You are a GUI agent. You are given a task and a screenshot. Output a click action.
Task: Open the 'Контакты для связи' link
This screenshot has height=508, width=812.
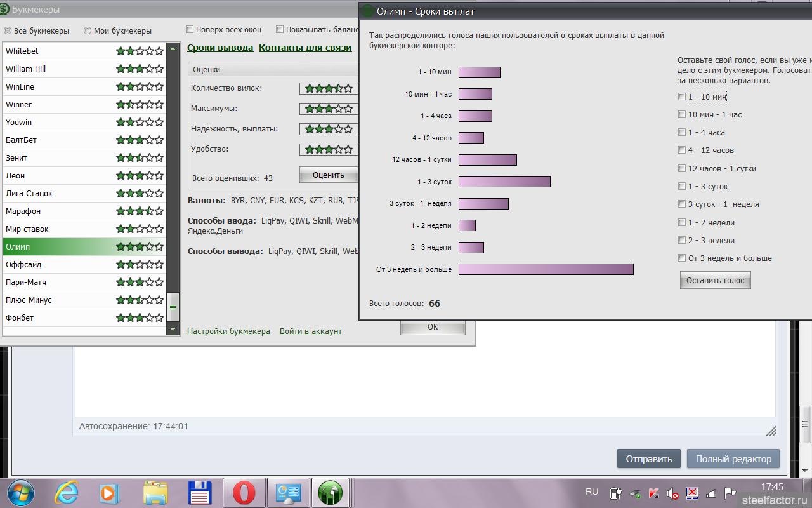[304, 48]
